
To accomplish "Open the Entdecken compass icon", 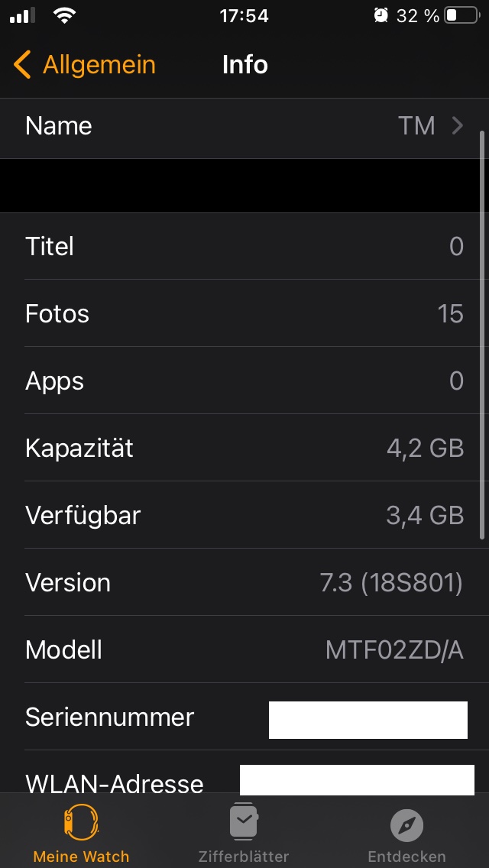I will tap(406, 825).
